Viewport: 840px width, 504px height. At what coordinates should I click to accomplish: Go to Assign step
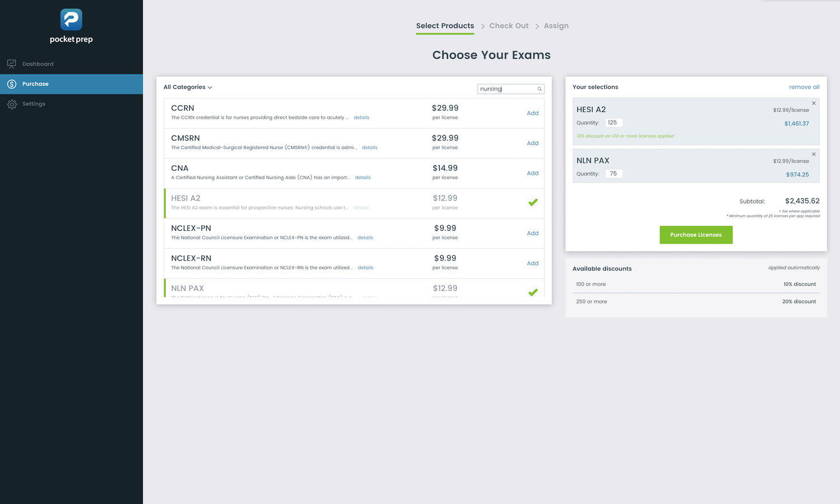point(556,26)
